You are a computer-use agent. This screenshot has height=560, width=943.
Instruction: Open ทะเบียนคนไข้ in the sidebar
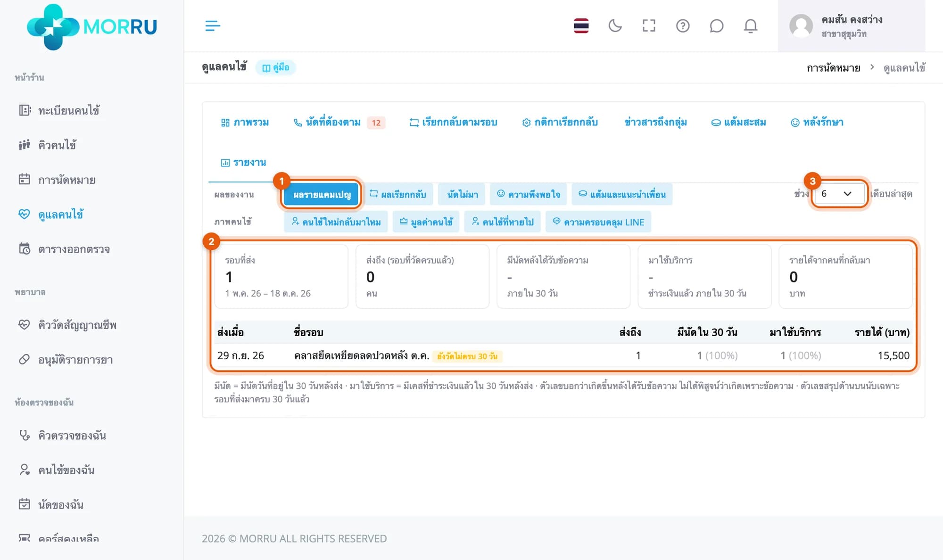pos(59,110)
